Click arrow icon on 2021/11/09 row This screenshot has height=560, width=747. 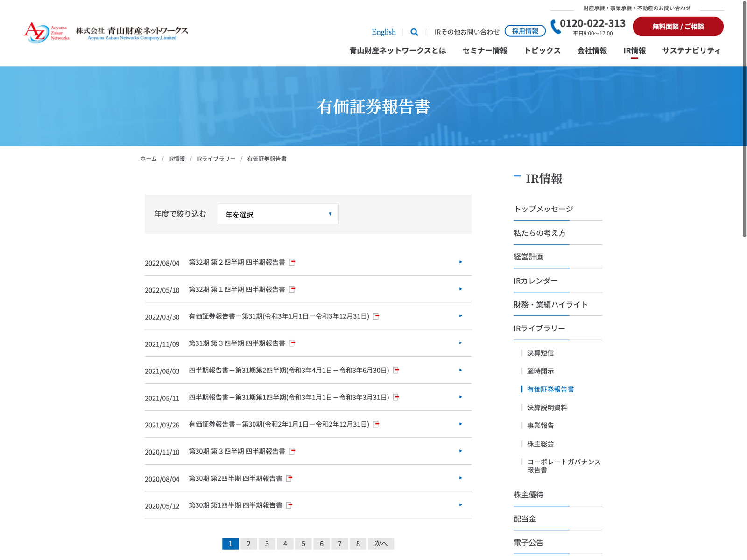[460, 343]
